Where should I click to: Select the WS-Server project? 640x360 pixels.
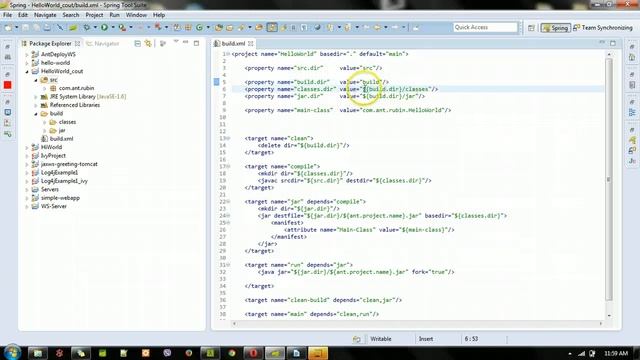click(53, 206)
